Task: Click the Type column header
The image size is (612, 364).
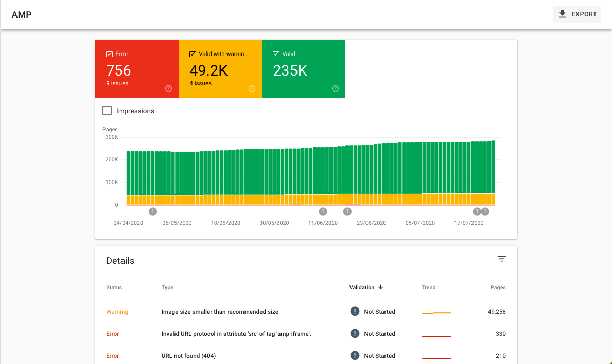Action: point(167,287)
